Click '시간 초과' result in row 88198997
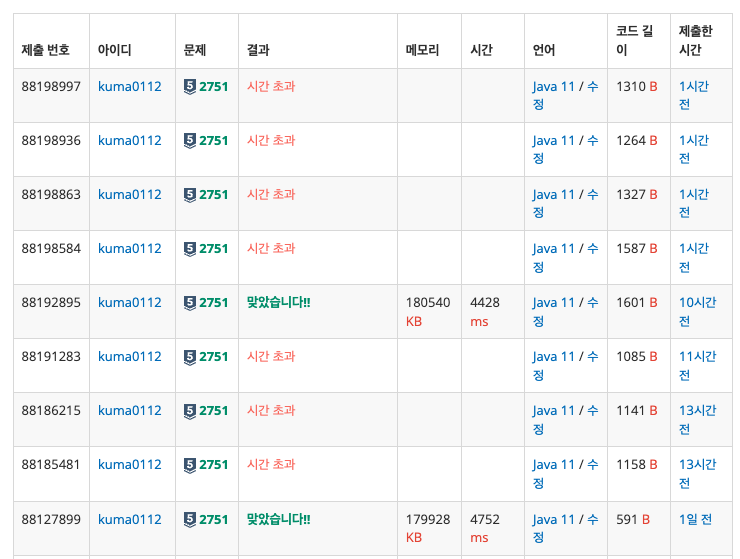 click(x=271, y=86)
